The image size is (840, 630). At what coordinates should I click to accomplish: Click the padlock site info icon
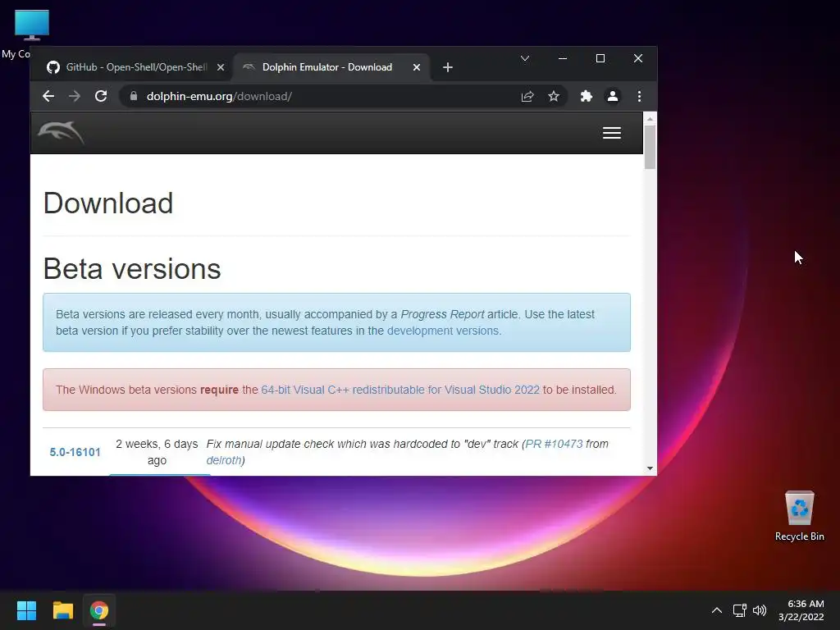click(134, 97)
